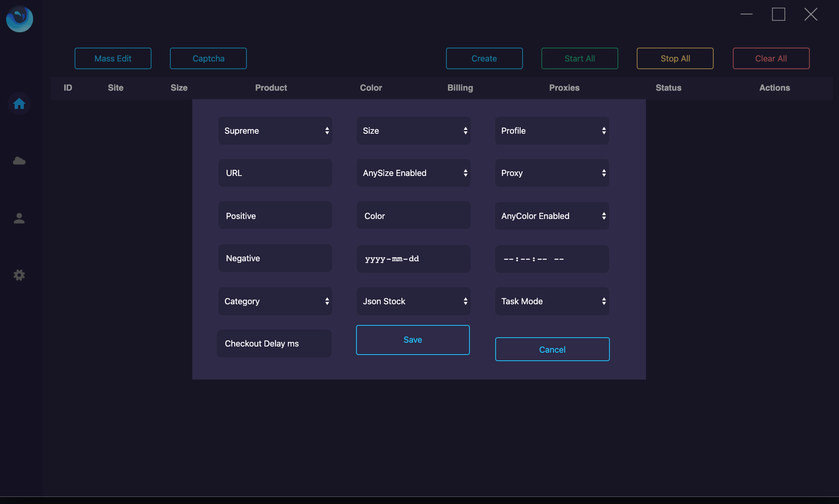839x504 pixels.
Task: Click the URL input field
Action: coord(275,173)
